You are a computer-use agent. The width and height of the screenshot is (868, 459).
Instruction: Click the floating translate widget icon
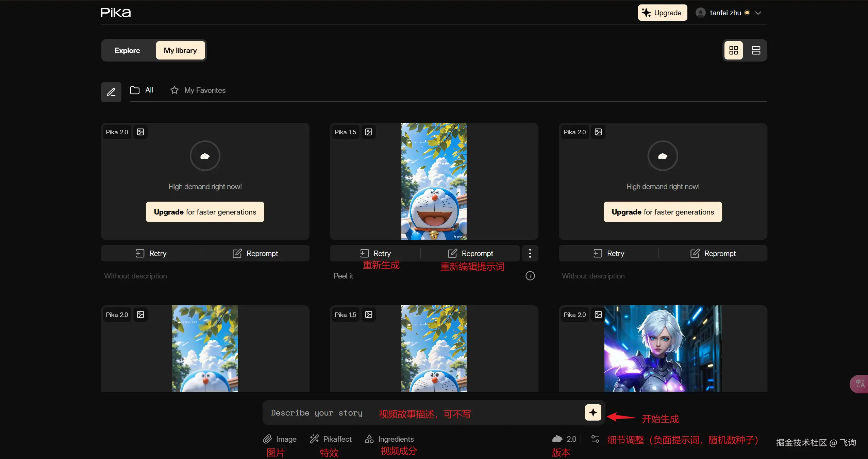(x=860, y=384)
